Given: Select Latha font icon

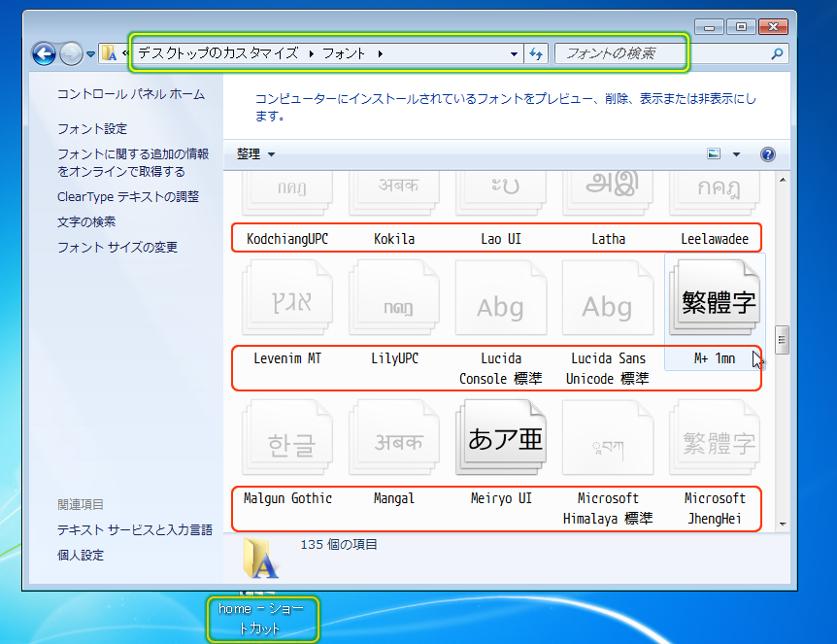Looking at the screenshot, I should pyautogui.click(x=608, y=193).
